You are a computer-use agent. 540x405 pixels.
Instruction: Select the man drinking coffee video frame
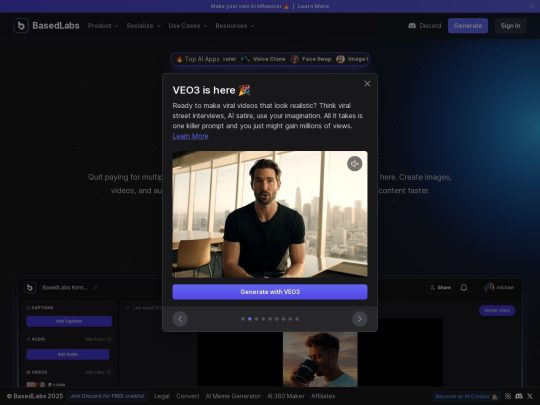tap(320, 360)
